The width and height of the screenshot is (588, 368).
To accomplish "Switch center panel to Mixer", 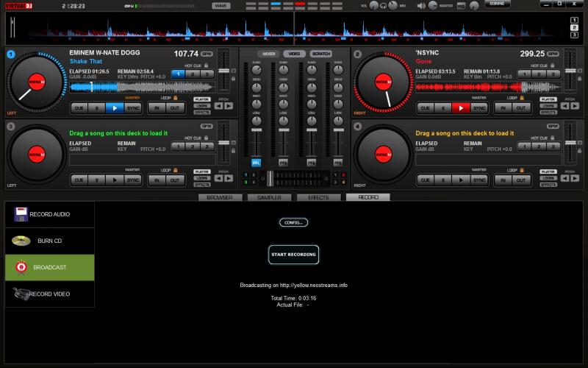I will click(268, 54).
